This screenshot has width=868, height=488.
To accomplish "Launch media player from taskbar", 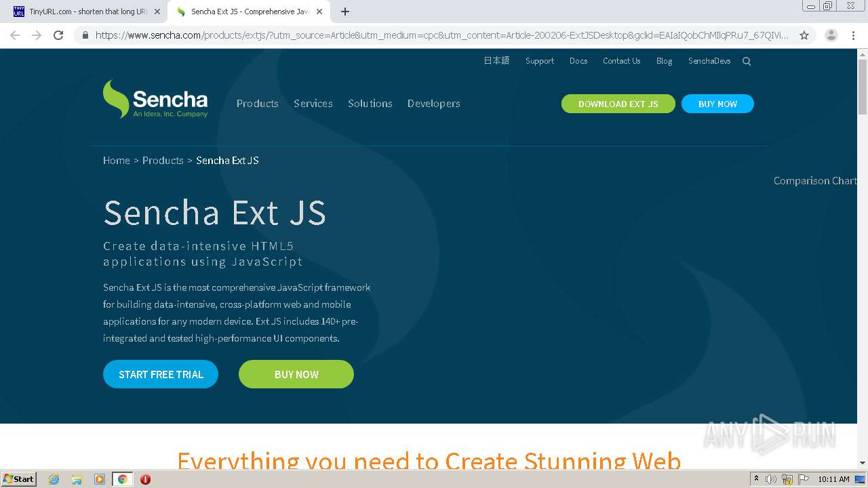I will 99,479.
